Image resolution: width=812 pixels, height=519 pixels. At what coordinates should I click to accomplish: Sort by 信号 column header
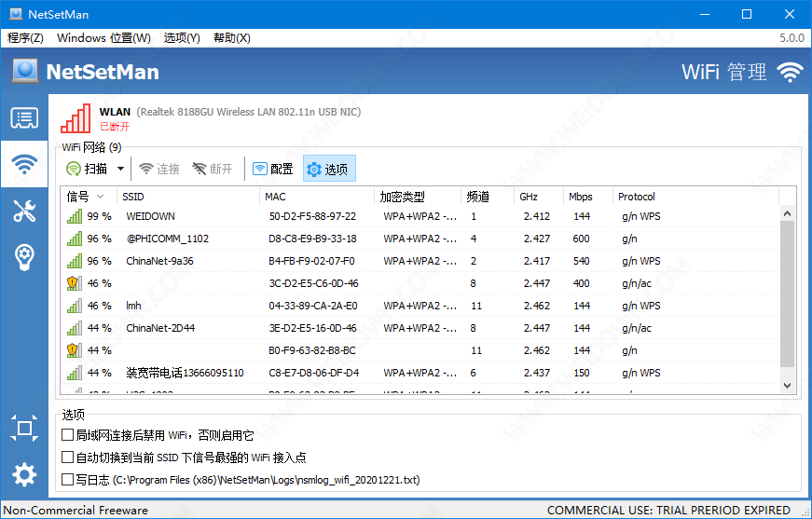(x=89, y=197)
